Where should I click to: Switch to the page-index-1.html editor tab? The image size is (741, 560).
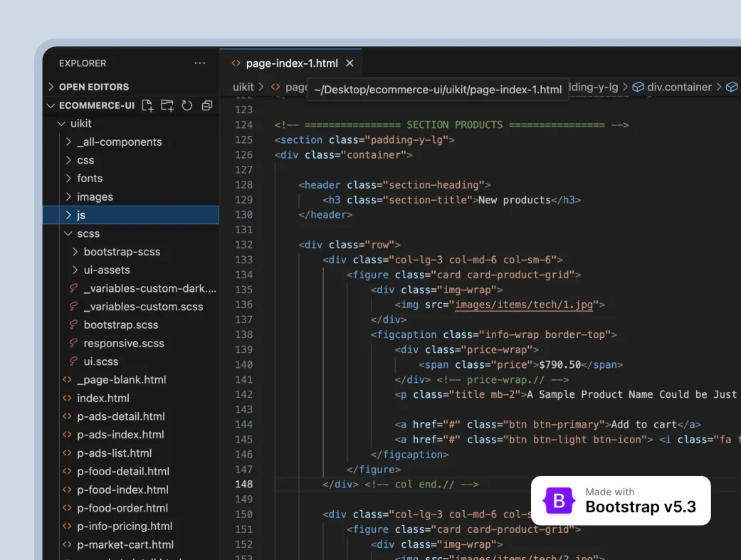point(291,63)
